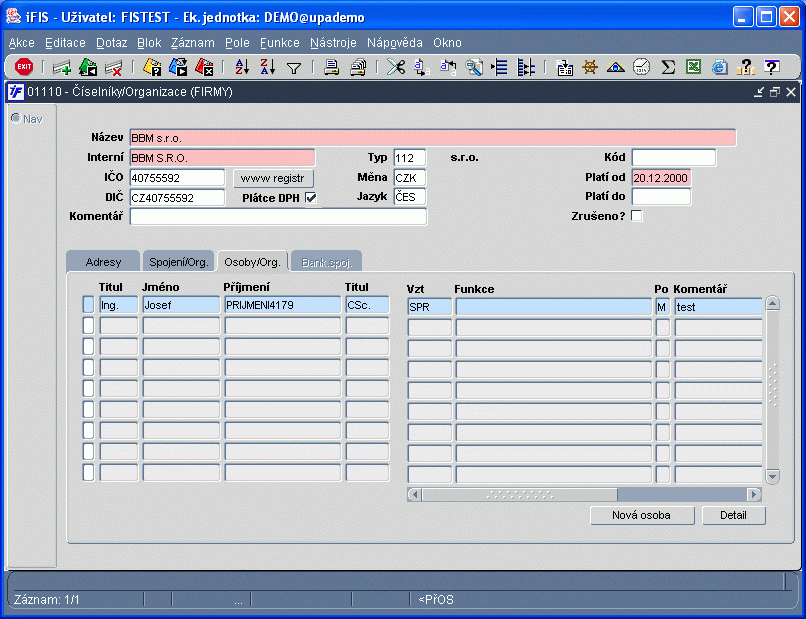Click the Platí od date field
This screenshot has height=619, width=806.
[661, 178]
